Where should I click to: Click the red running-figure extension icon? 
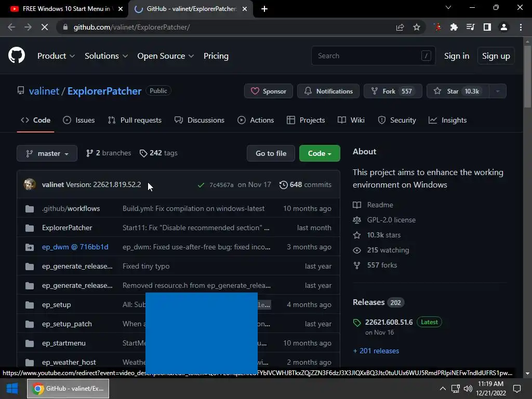pyautogui.click(x=437, y=27)
